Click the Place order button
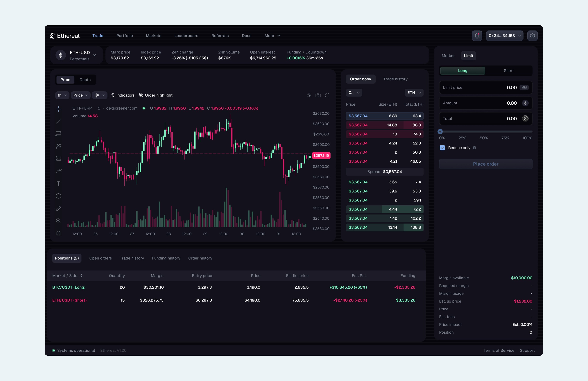The image size is (588, 381). coord(486,164)
